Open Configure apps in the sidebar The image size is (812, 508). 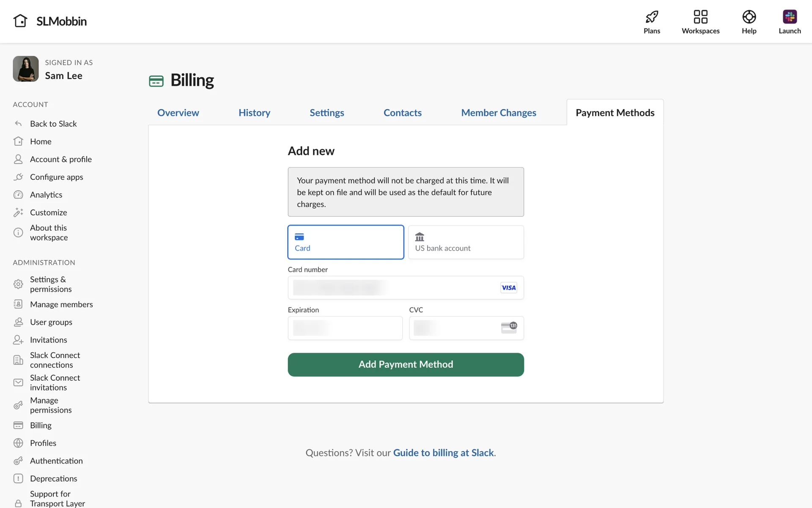point(56,177)
